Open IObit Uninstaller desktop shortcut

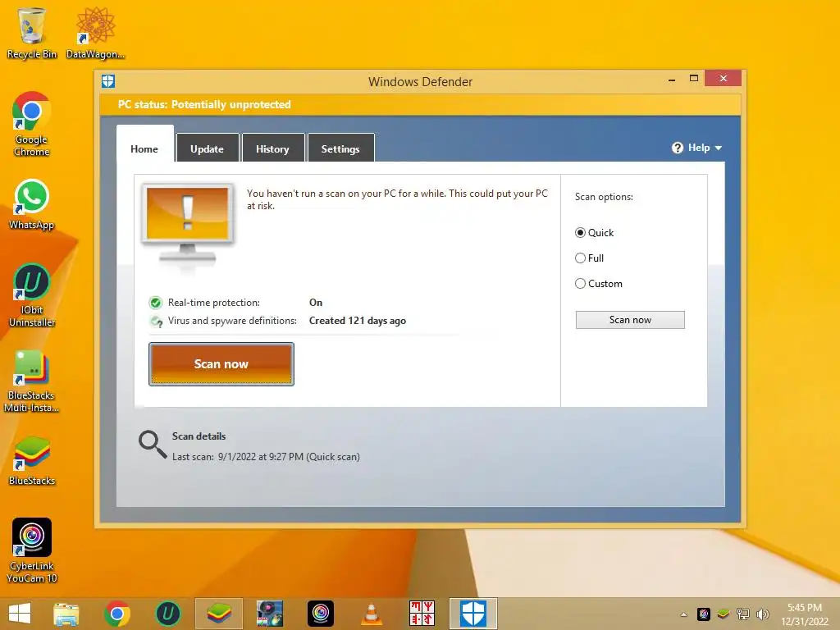[32, 295]
